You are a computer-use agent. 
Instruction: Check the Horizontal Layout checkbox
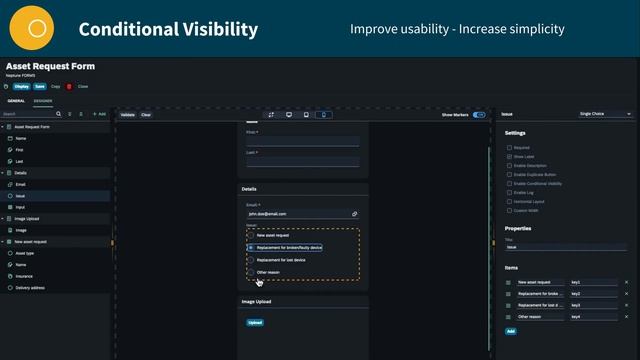[x=509, y=201]
